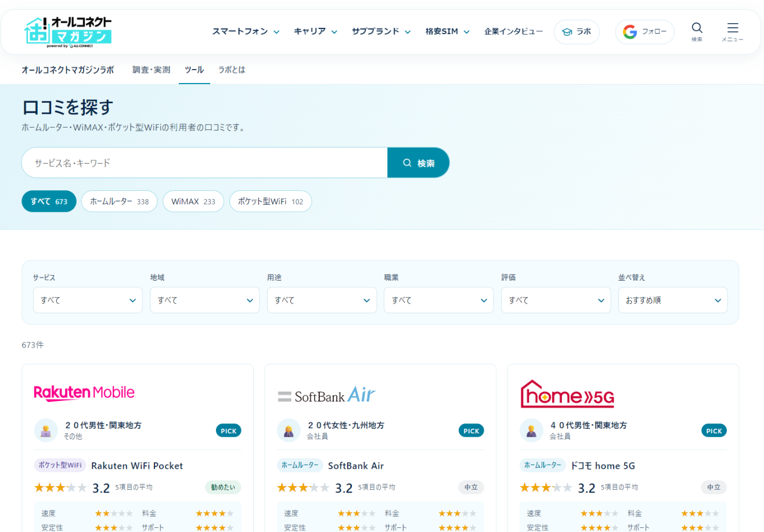The image size is (764, 532).
Task: Switch to the ラボとは tab
Action: coord(232,70)
